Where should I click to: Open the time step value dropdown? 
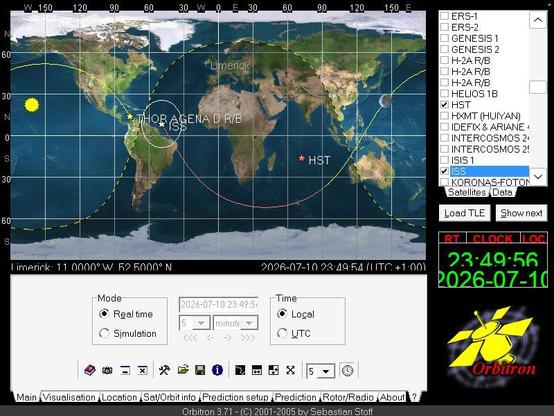[202, 323]
